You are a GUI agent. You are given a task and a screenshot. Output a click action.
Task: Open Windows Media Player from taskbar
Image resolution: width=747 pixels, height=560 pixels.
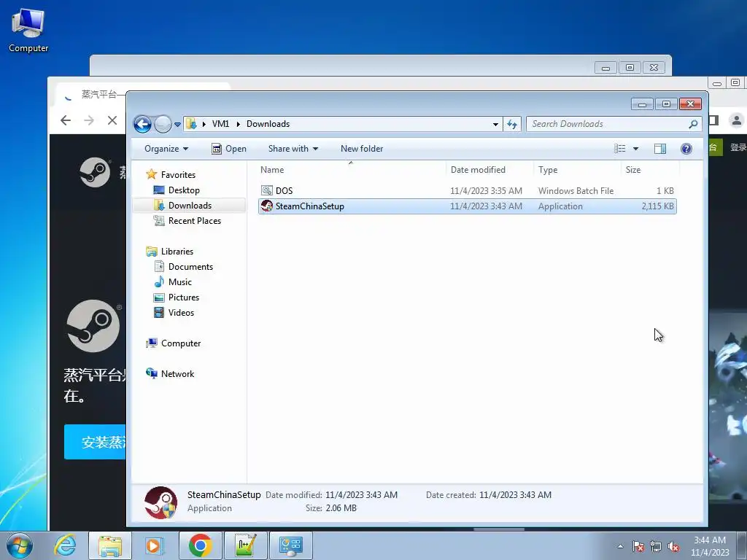155,545
